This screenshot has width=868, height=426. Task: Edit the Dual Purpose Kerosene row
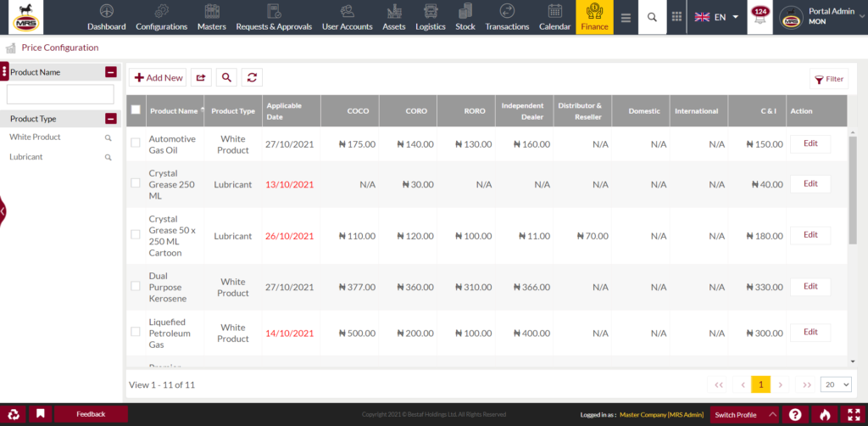click(x=810, y=286)
